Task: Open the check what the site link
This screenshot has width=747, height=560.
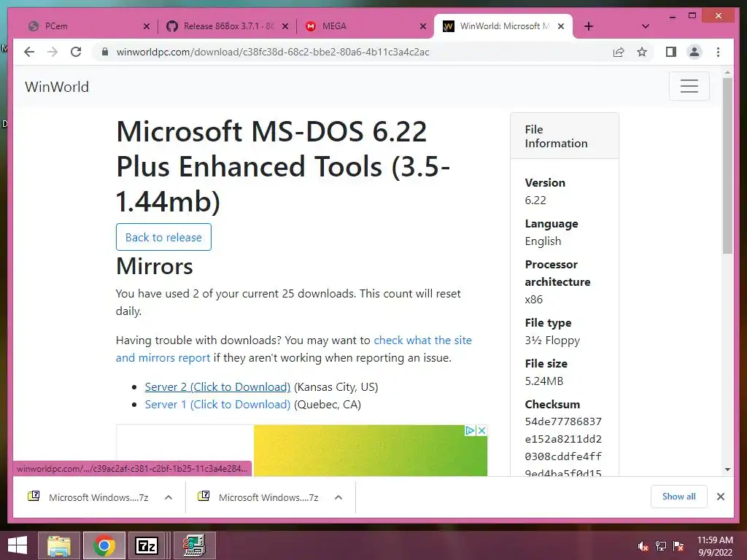Action: pyautogui.click(x=422, y=340)
